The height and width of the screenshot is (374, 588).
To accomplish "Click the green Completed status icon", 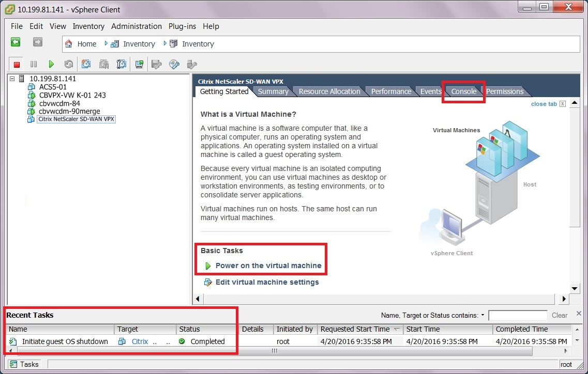I will [182, 341].
